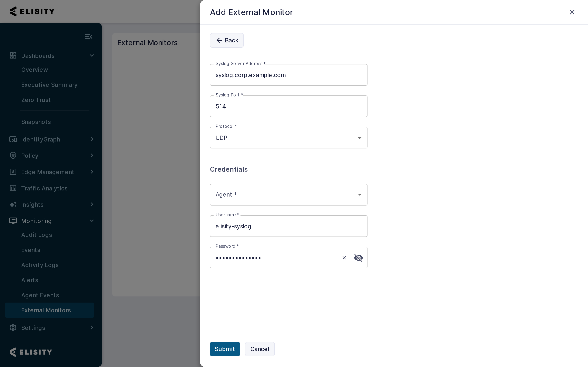Image resolution: width=588 pixels, height=367 pixels.
Task: Submit the external monitor form
Action: [x=225, y=349]
